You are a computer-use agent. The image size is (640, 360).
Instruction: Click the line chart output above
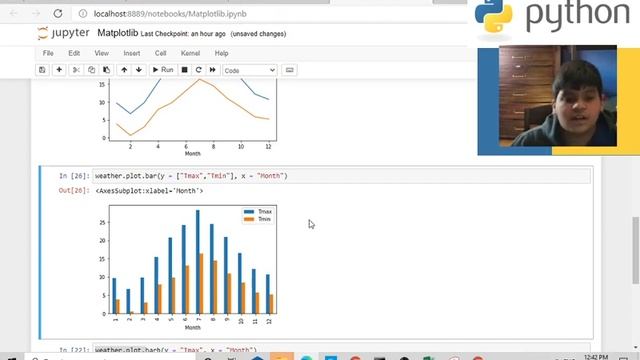[x=189, y=118]
